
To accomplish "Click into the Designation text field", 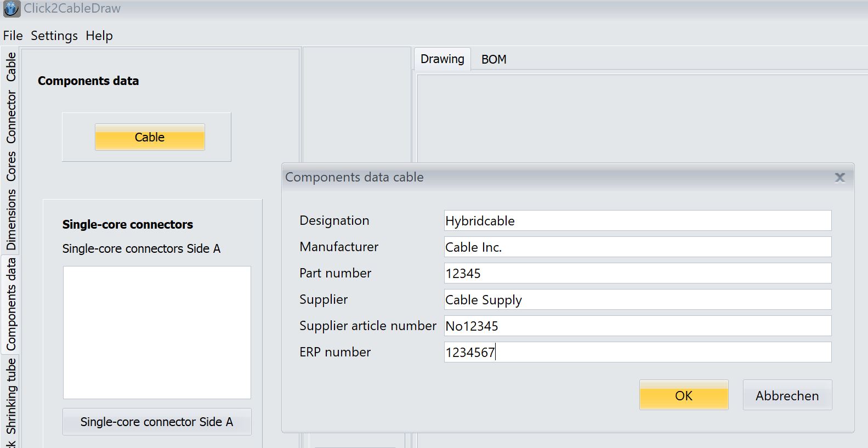I will pyautogui.click(x=637, y=221).
